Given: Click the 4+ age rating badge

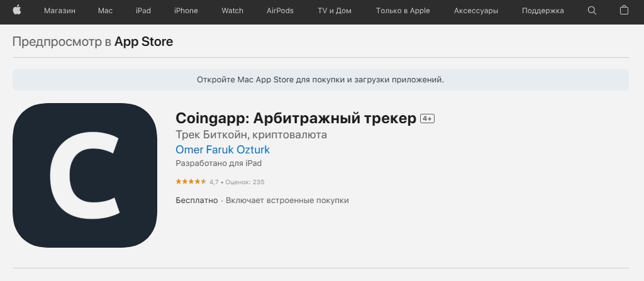Looking at the screenshot, I should click(428, 119).
